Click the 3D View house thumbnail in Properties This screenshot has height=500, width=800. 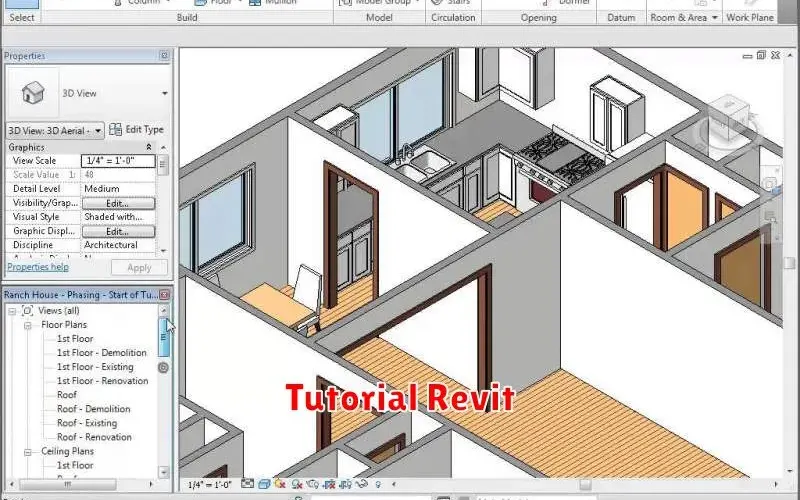pyautogui.click(x=33, y=93)
